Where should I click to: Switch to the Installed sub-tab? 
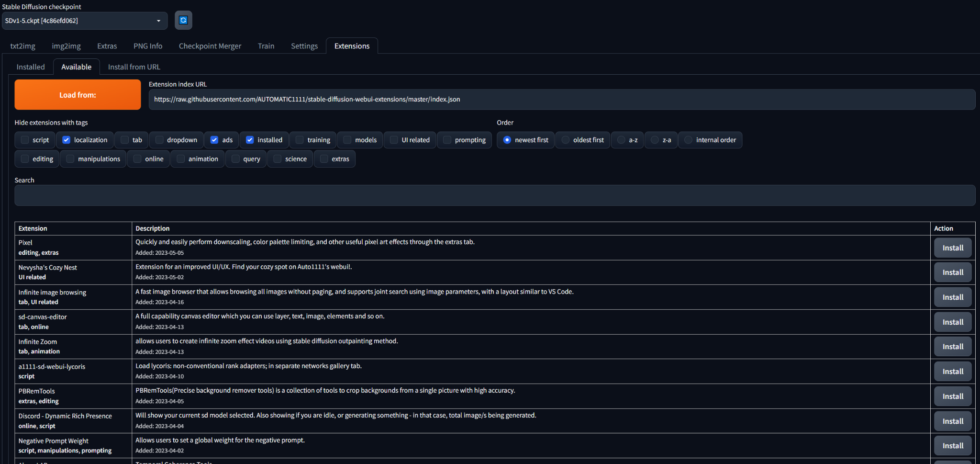pos(31,67)
